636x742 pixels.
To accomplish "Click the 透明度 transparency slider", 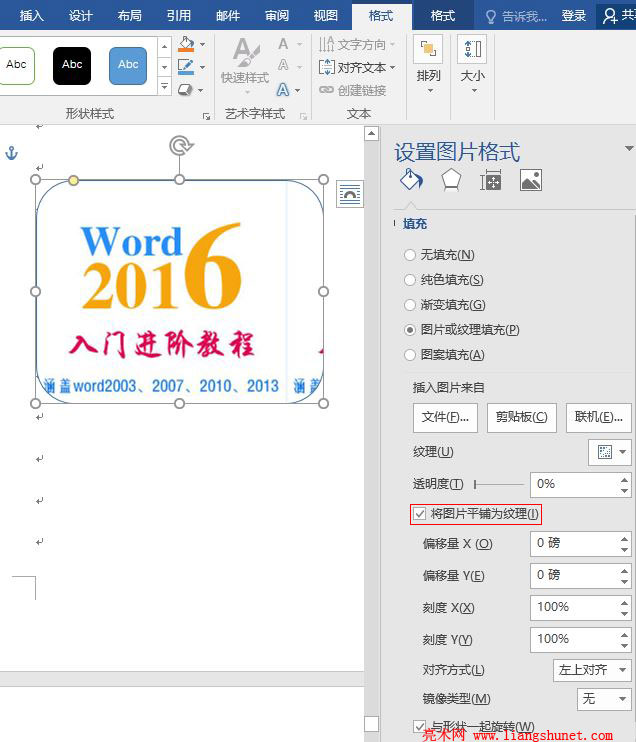I will click(499, 484).
